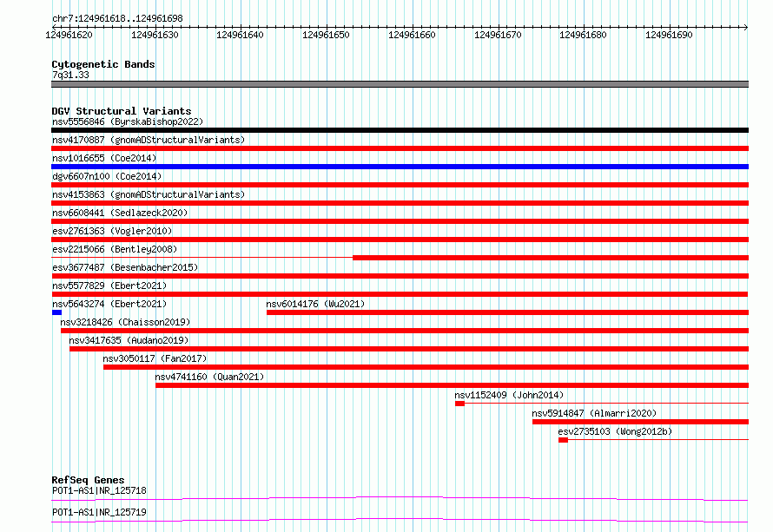Open nsv6608441 (Sedlazeck2020) variant

[x=120, y=213]
